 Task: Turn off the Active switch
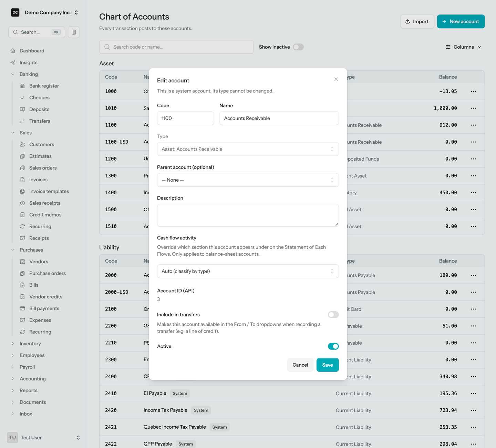click(x=333, y=346)
